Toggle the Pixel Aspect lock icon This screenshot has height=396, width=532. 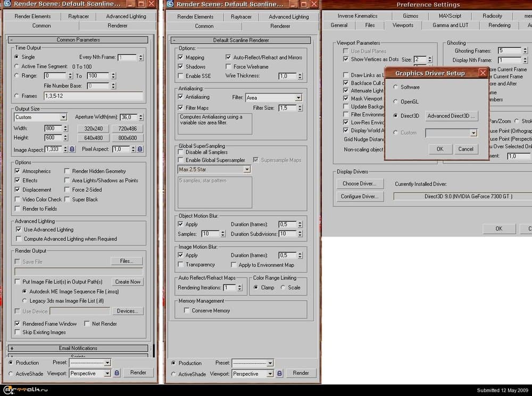[140, 149]
